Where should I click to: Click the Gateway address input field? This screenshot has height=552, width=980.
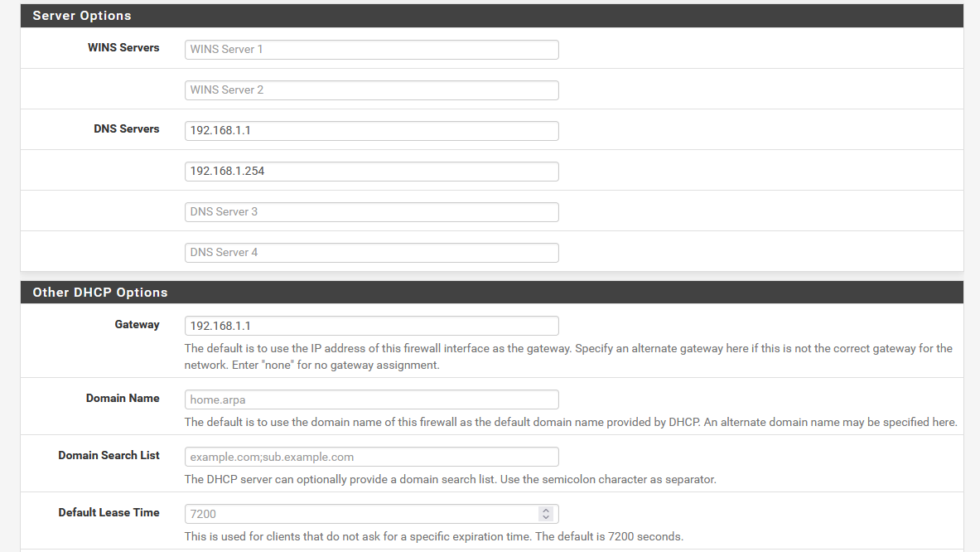(371, 326)
